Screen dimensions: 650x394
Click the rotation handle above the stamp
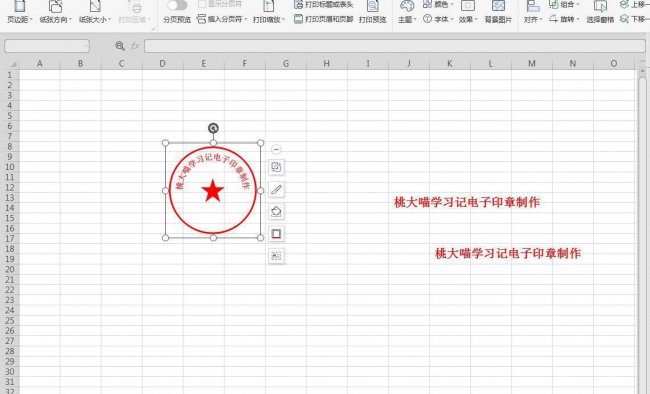tap(213, 128)
